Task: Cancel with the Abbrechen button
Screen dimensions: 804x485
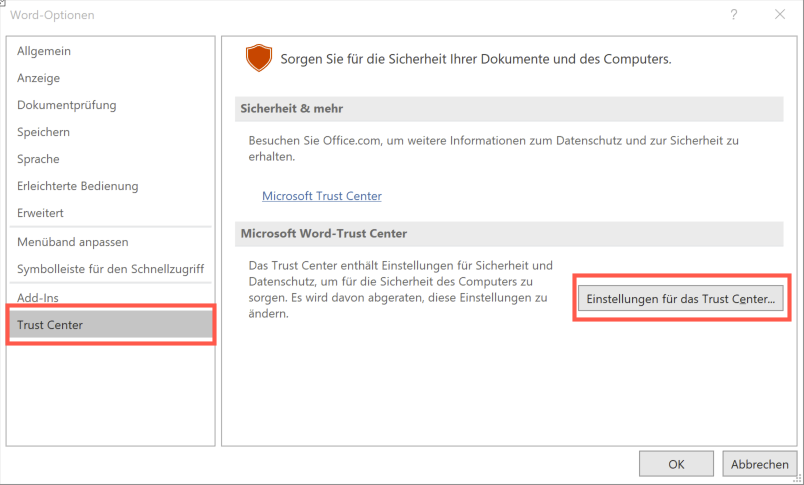Action: [x=759, y=464]
